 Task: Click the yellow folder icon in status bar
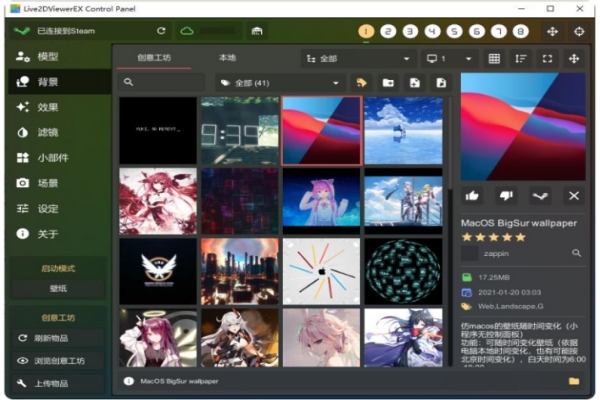coord(574,381)
